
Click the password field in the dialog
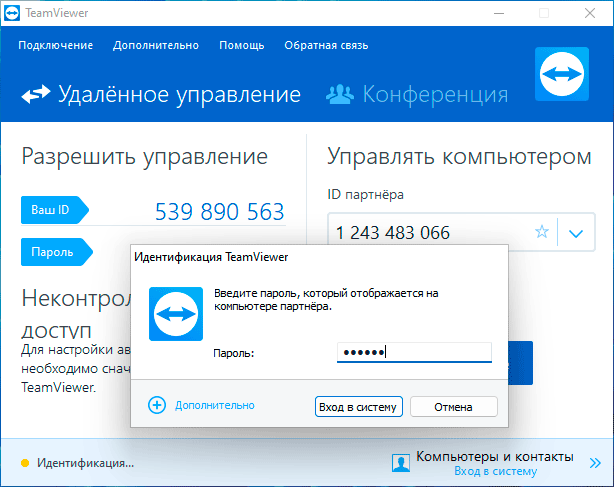click(x=414, y=352)
